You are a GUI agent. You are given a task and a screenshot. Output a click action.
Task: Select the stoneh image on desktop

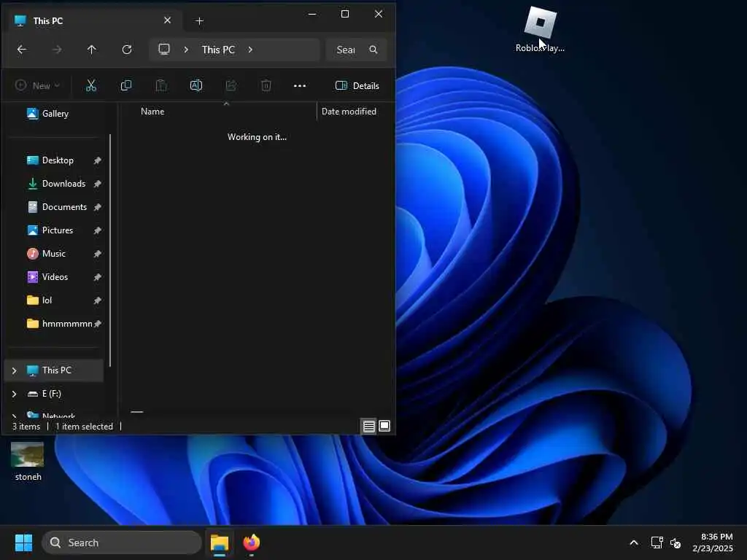[28, 462]
